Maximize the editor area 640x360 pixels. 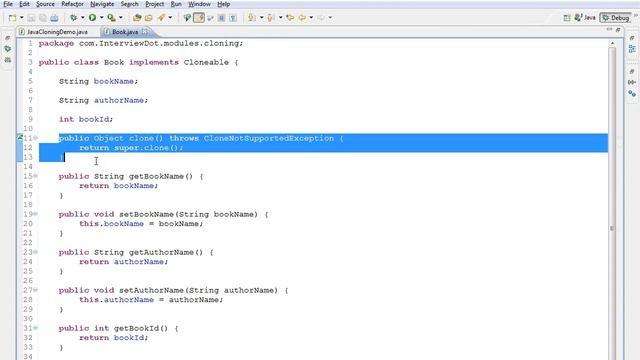(618, 30)
